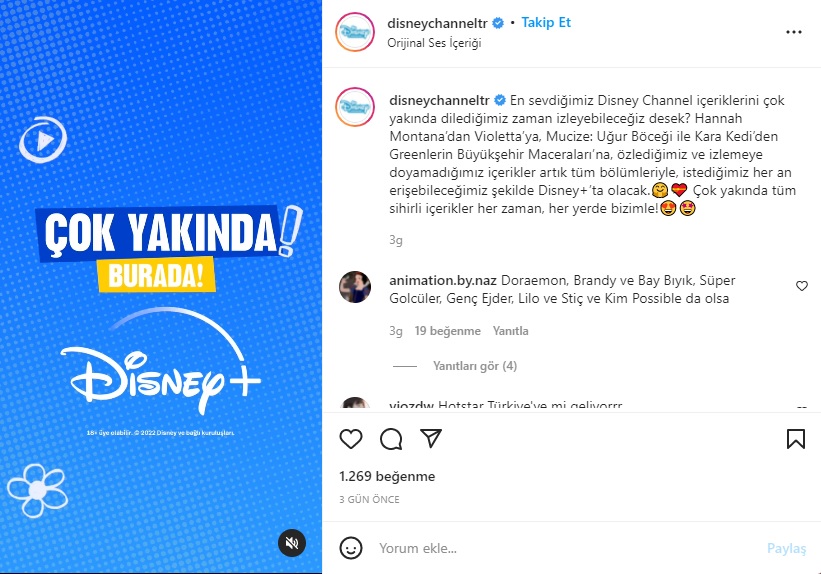This screenshot has height=574, width=821.
Task: Open comments via speech bubble icon
Action: click(391, 439)
